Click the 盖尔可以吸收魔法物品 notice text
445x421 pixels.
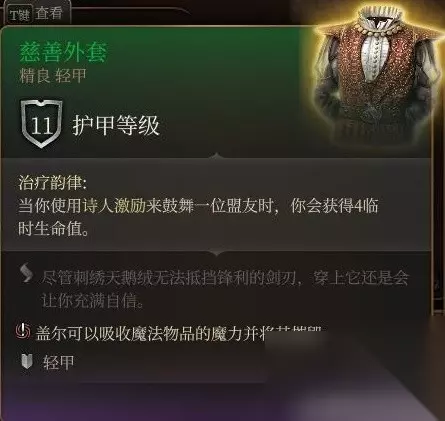[x=150, y=333]
